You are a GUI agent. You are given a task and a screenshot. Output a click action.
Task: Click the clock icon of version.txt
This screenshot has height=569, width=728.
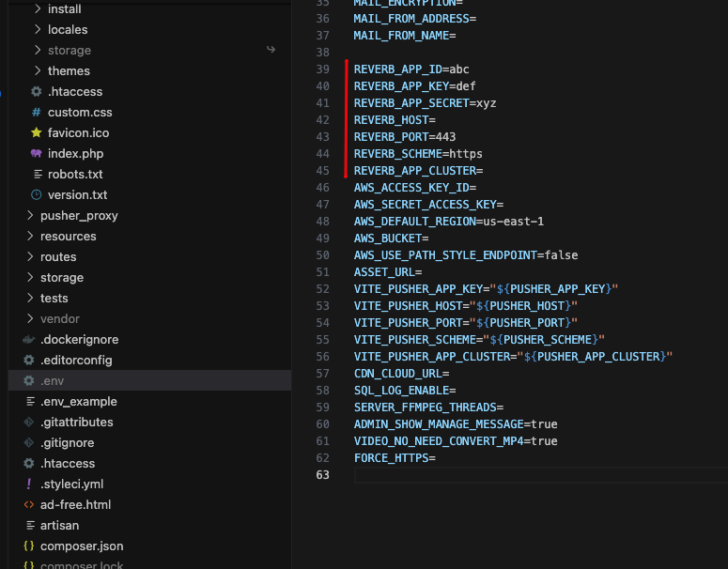pos(37,195)
